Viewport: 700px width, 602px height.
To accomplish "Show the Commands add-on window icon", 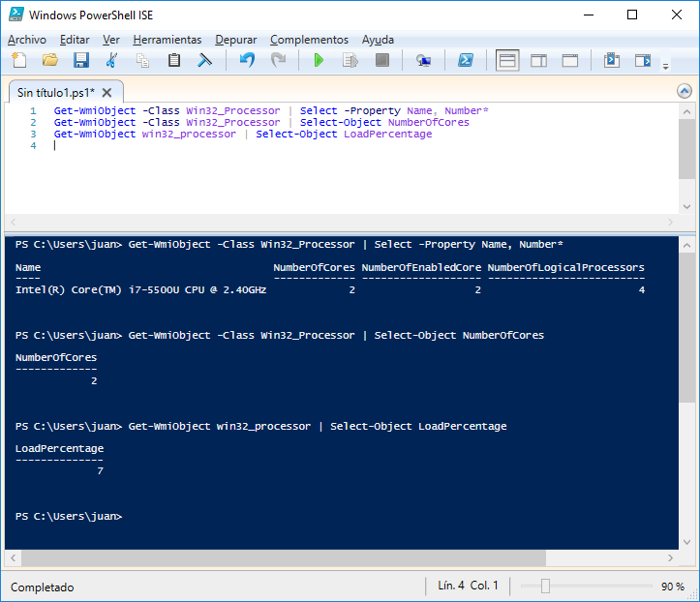I will tap(612, 60).
